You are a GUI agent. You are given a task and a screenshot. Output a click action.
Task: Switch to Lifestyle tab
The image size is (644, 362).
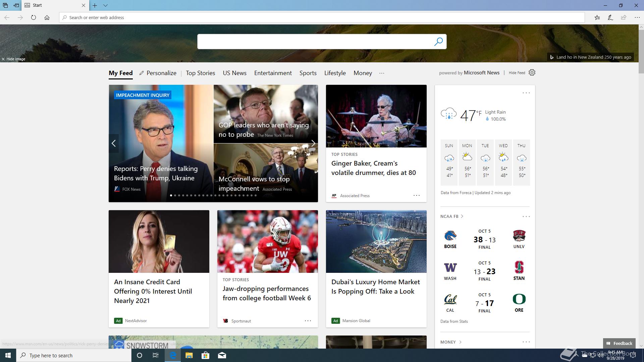click(x=335, y=73)
